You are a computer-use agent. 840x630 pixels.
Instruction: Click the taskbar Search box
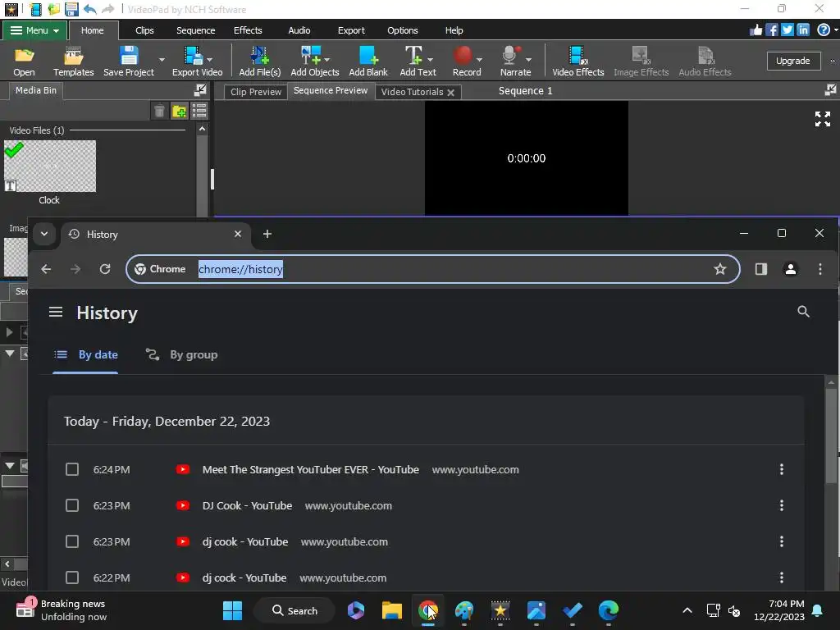294,610
